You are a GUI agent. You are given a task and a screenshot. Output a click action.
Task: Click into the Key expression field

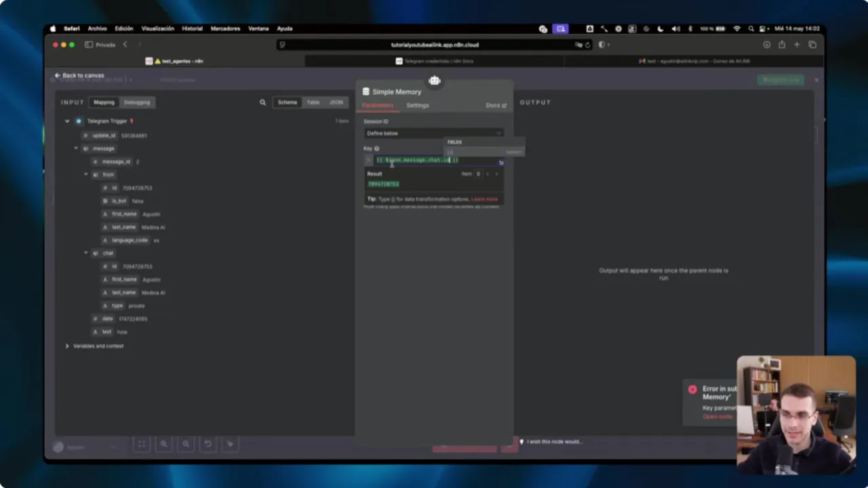[437, 160]
